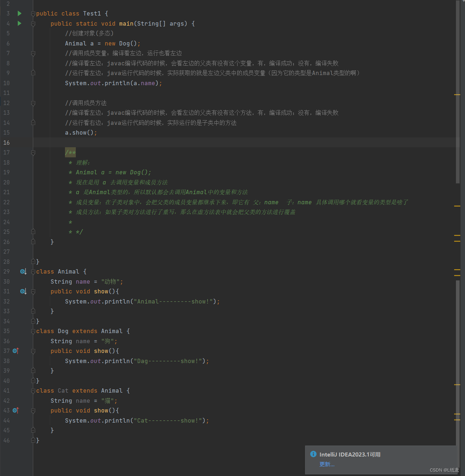The image size is (465, 476).
Task: Collapse the Test1 class fold marker
Action: (33, 14)
